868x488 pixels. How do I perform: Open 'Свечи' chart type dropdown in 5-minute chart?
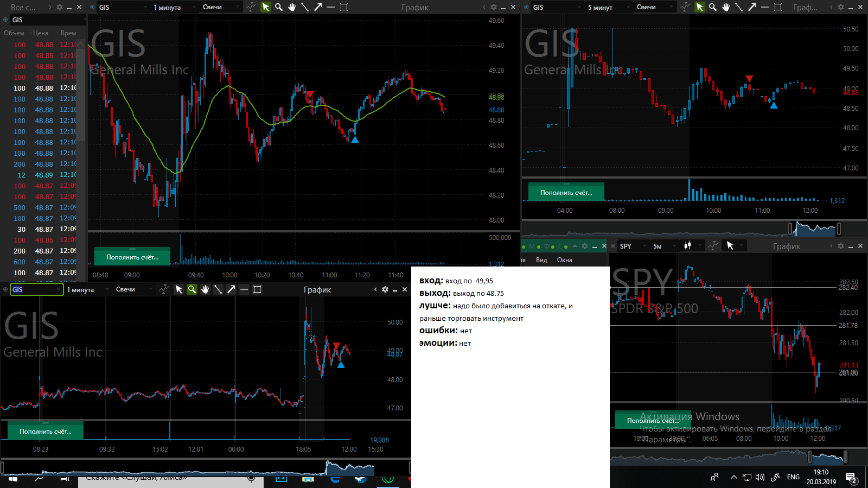654,7
